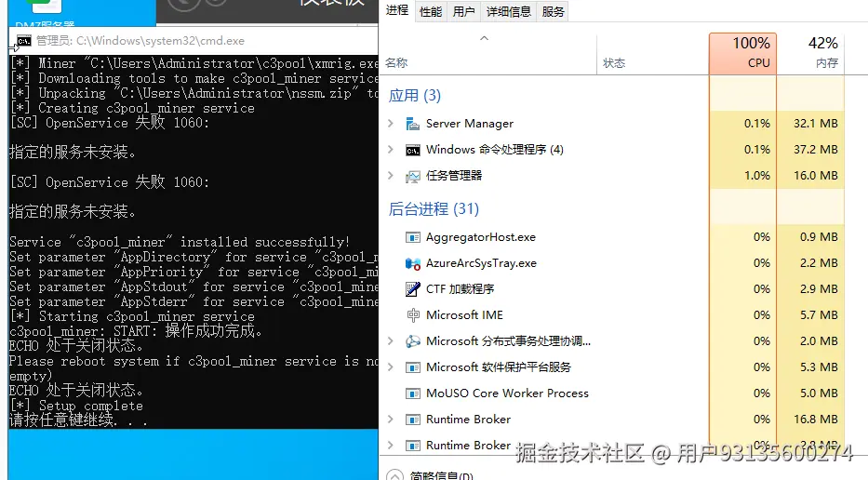This screenshot has width=868, height=480.
Task: Click "Starting c3pool_miner service" line in cmd
Action: coord(132,316)
